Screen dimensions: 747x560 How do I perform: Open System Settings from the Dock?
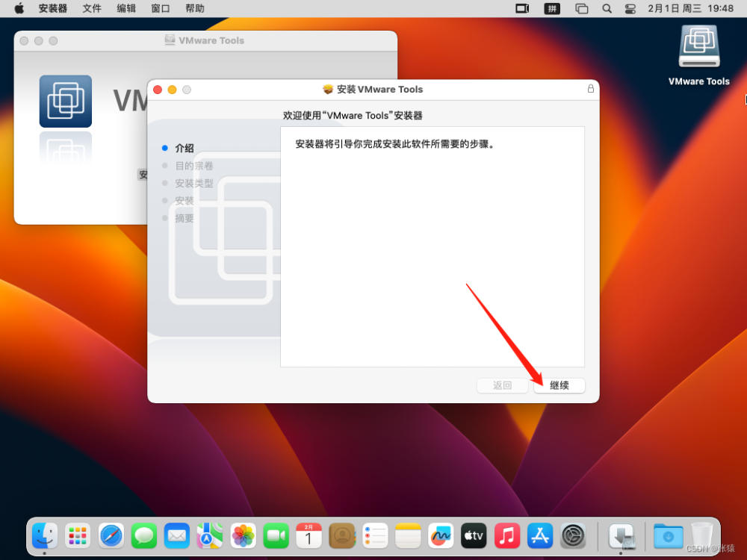pyautogui.click(x=573, y=535)
